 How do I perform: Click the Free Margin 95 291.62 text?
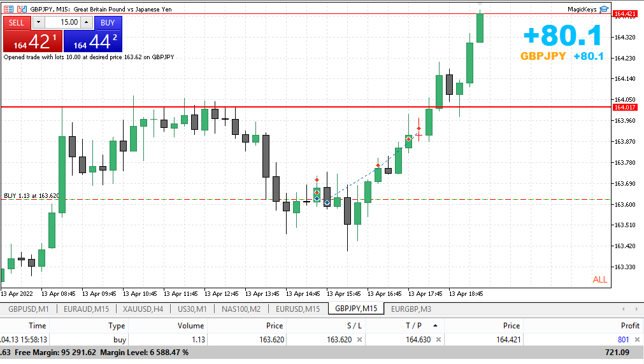coord(55,353)
